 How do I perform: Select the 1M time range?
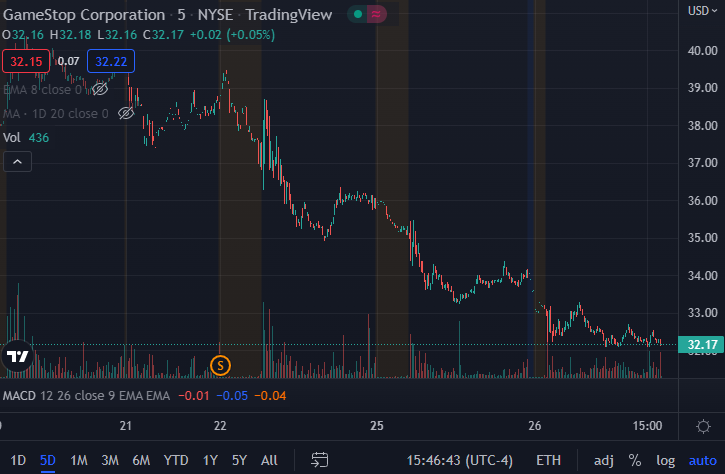point(79,460)
